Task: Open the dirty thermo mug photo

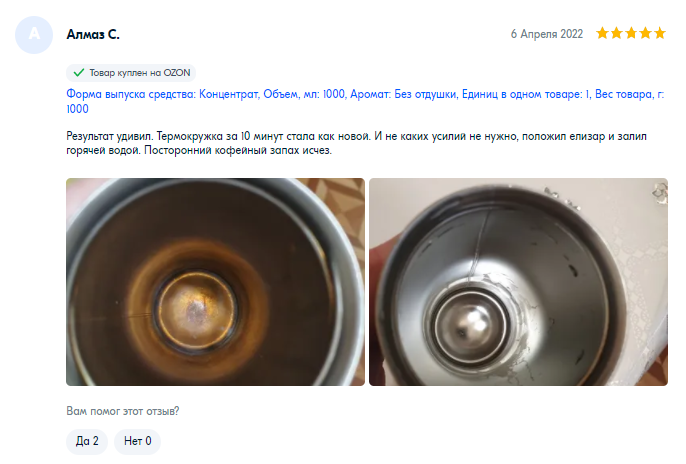Action: click(215, 282)
